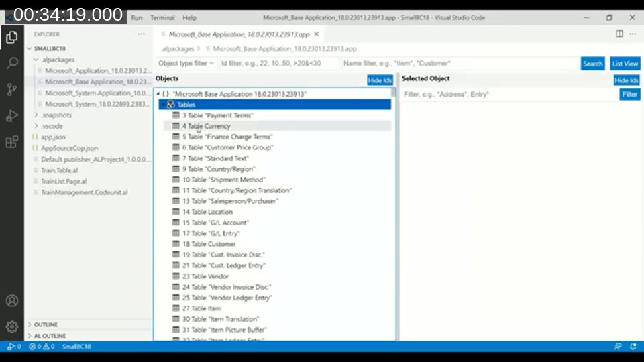Collapse the .alpackages folder

pos(36,60)
